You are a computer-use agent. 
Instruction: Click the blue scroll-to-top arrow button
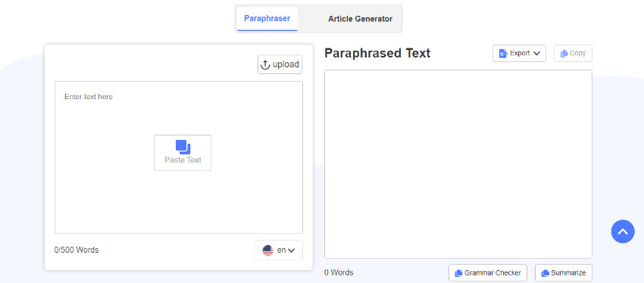tap(623, 232)
